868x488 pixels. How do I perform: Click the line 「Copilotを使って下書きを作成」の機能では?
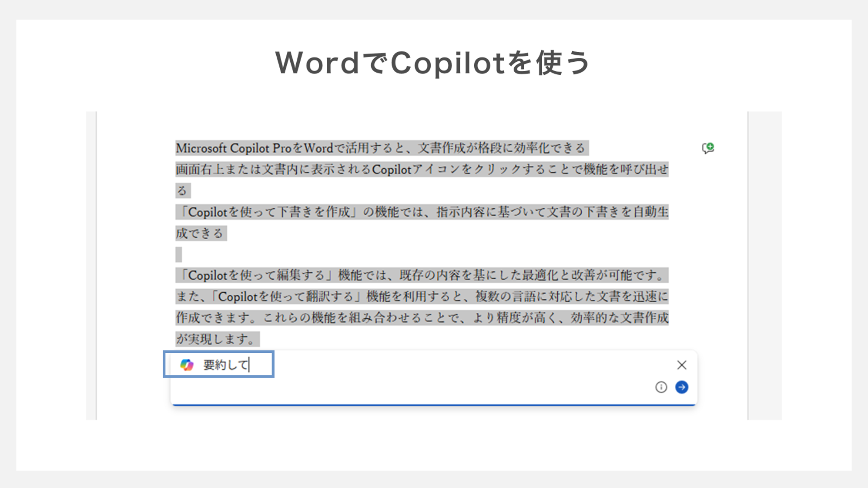(422, 212)
